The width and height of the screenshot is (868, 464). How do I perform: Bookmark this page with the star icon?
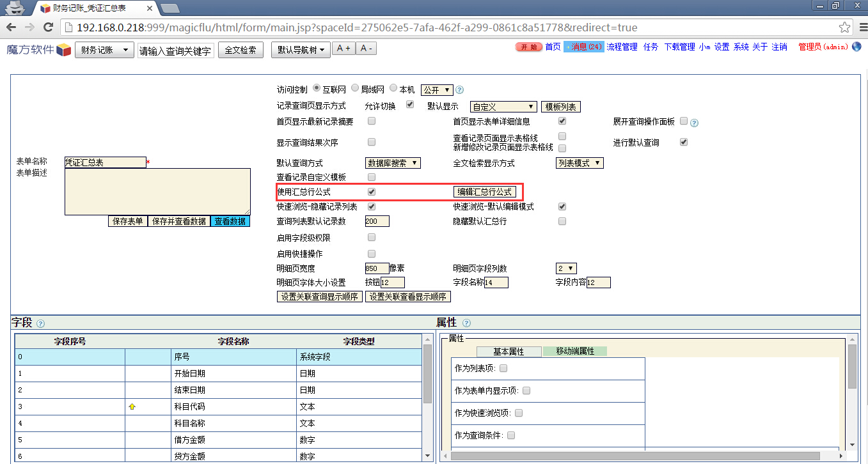click(x=844, y=27)
